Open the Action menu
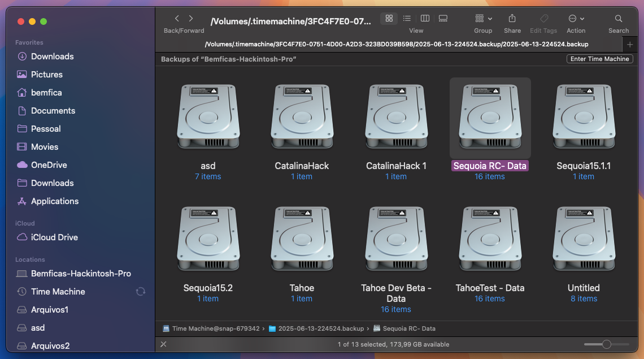The image size is (644, 359). click(x=576, y=19)
